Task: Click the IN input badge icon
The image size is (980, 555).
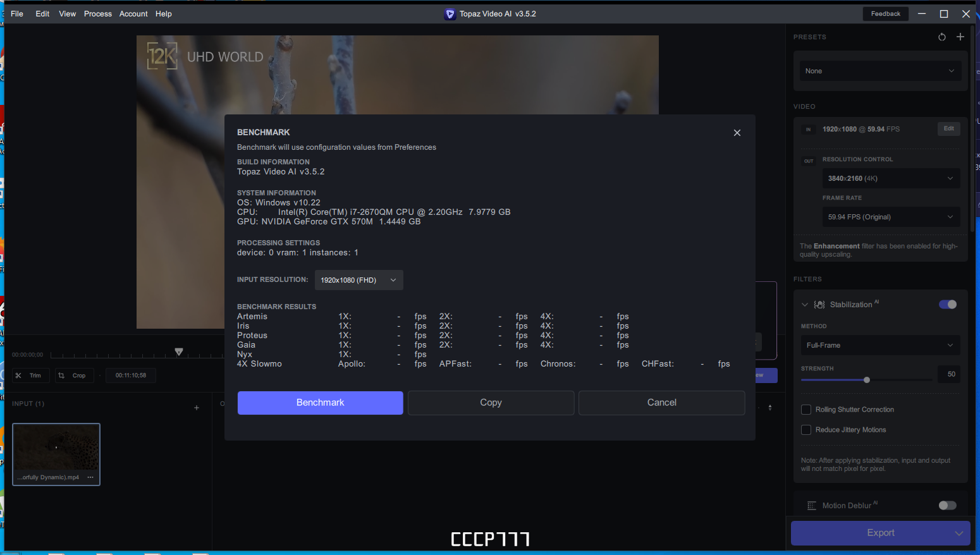Action: click(808, 130)
